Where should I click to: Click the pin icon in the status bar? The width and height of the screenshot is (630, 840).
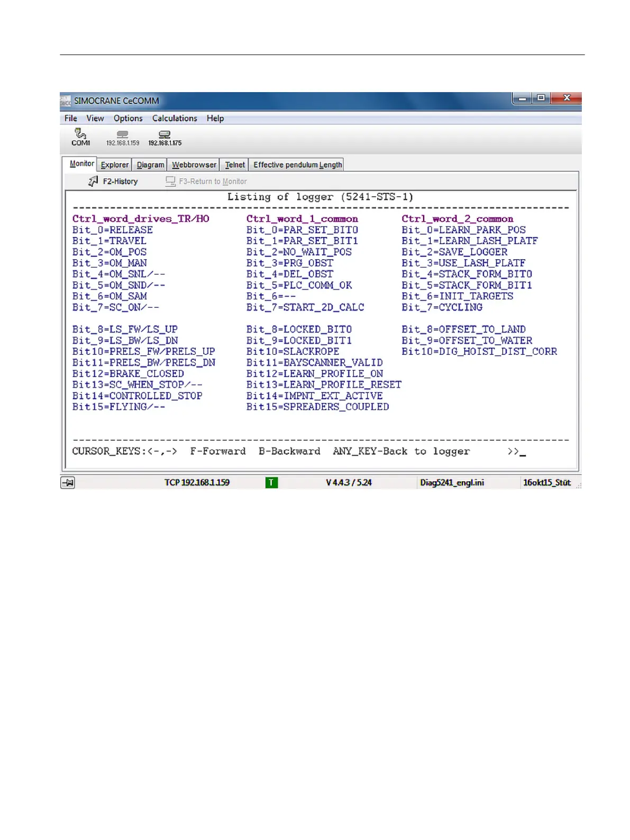tap(68, 483)
